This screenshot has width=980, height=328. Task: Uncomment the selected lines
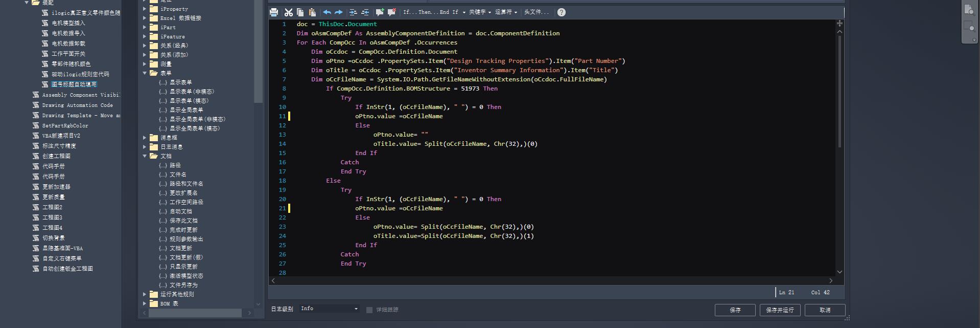point(391,12)
